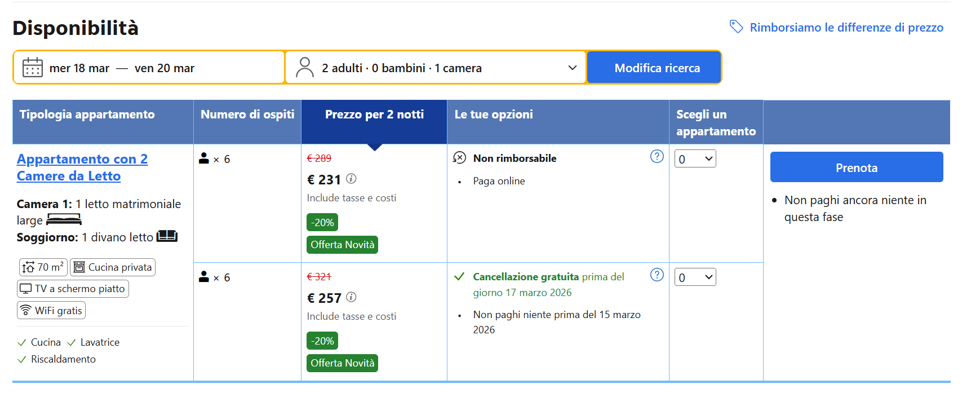Click the Prenota button
This screenshot has width=980, height=397.
(x=857, y=167)
